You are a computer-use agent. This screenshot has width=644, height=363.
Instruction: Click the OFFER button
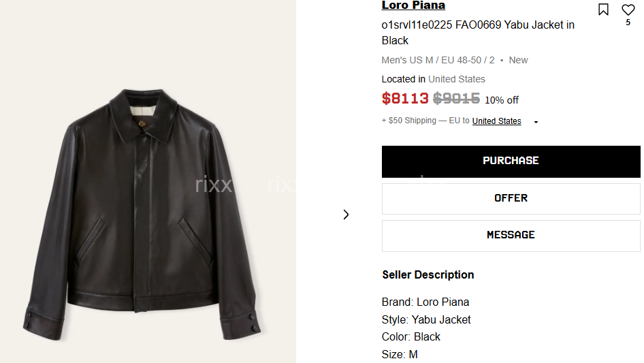click(x=511, y=198)
